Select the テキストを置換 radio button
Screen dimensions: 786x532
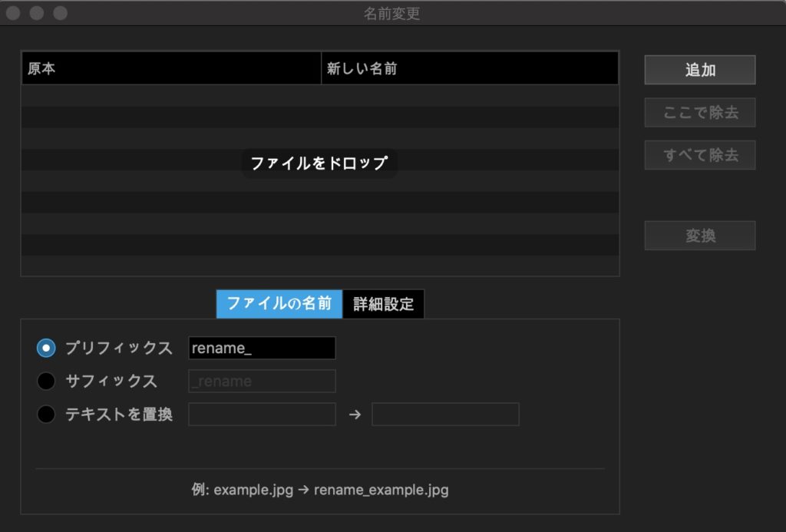(x=46, y=415)
